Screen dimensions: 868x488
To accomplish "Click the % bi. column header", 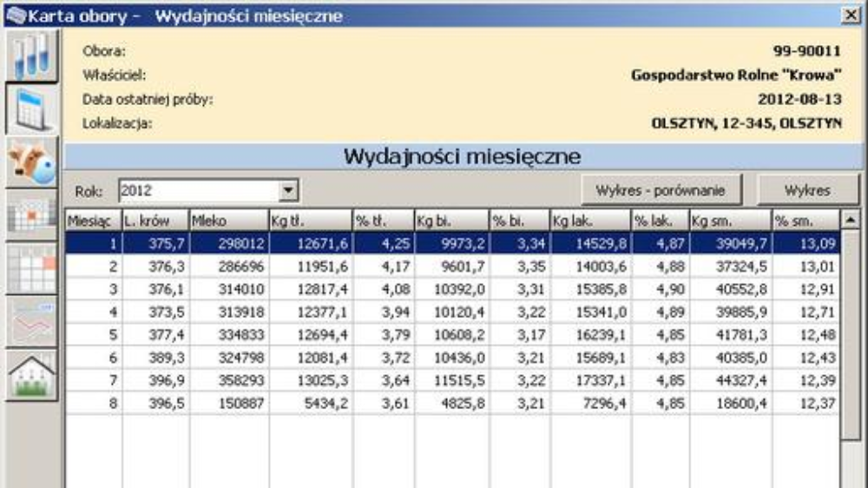I will pos(520,221).
